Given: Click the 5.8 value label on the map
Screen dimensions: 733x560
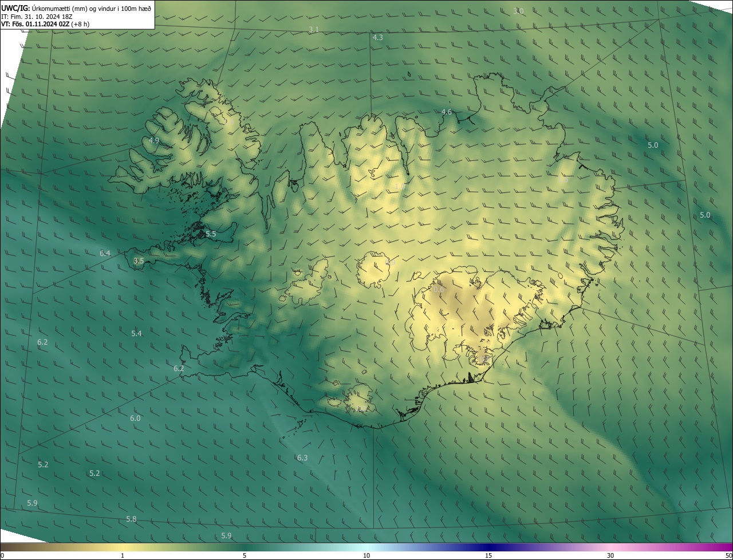Looking at the screenshot, I should click(x=131, y=519).
